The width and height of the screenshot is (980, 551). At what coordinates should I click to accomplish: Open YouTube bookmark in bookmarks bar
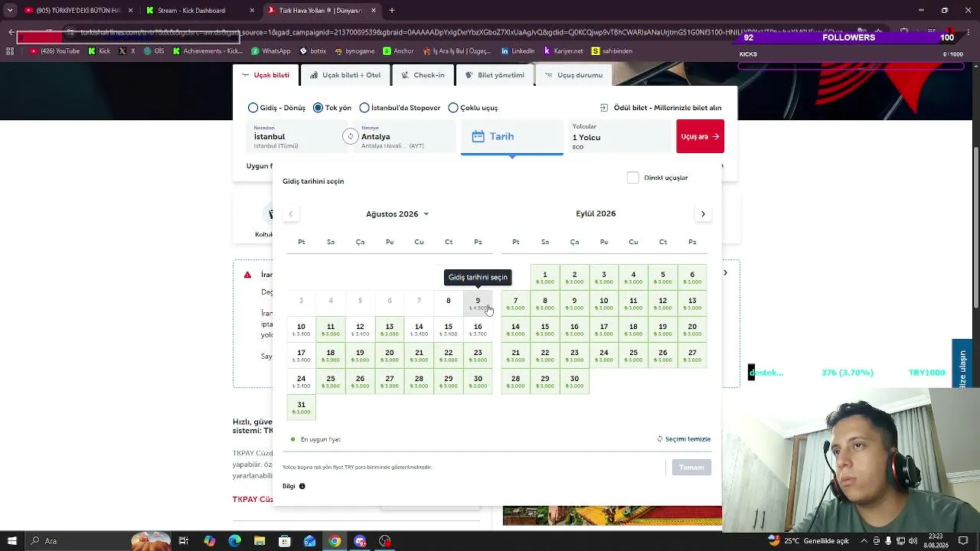(55, 51)
